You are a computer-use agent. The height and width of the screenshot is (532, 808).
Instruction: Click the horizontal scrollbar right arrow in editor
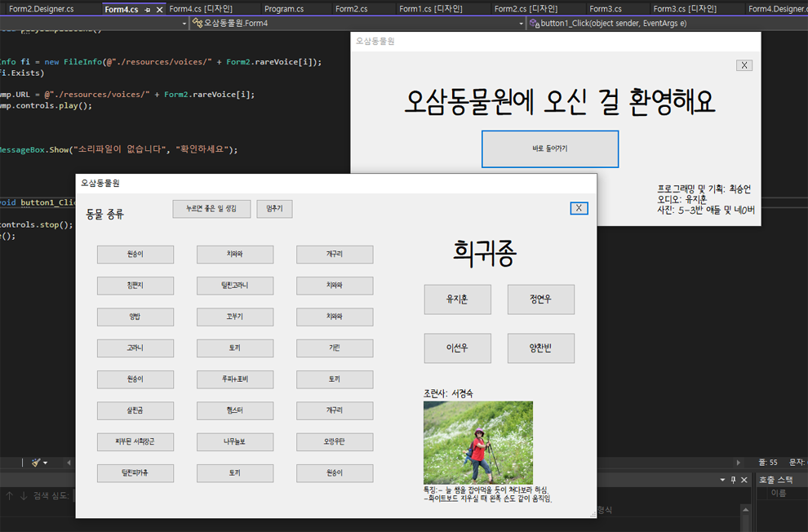click(x=739, y=463)
